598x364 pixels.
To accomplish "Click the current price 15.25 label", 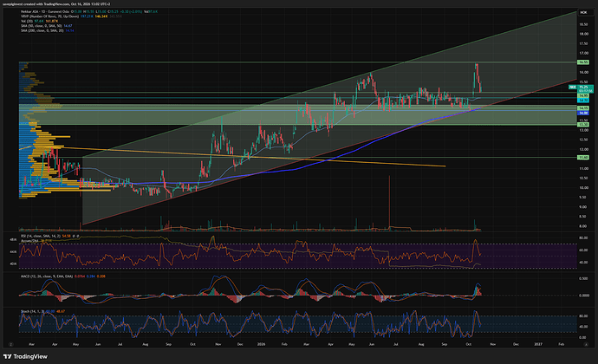I will (586, 88).
